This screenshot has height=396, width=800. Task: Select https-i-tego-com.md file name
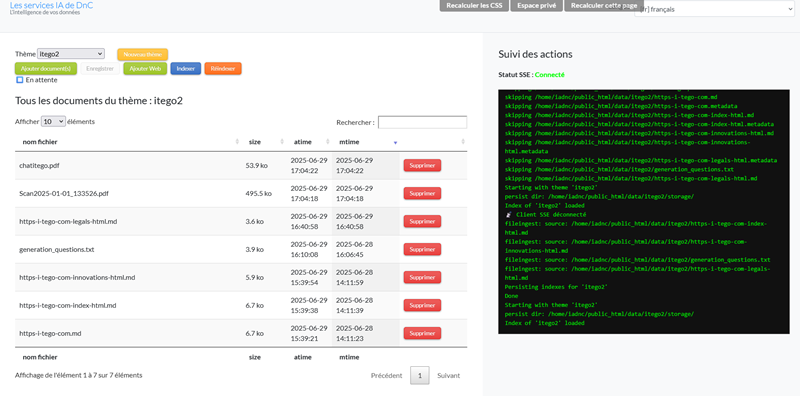point(51,333)
